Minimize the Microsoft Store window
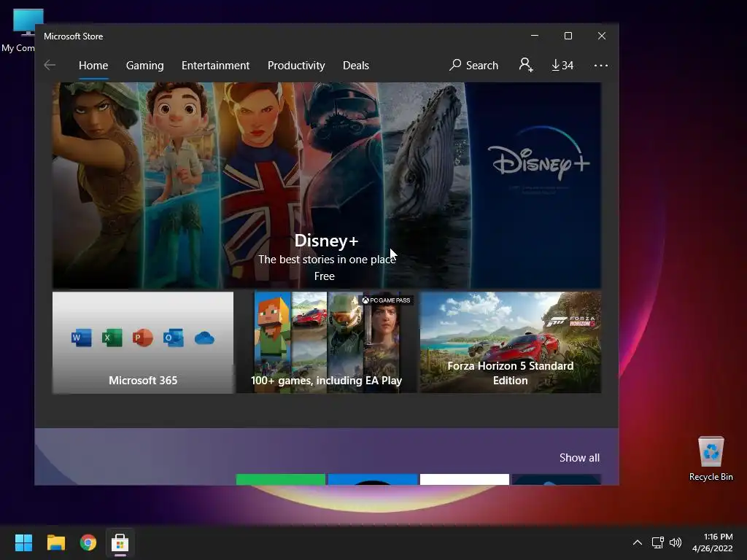Image resolution: width=747 pixels, height=560 pixels. point(535,36)
